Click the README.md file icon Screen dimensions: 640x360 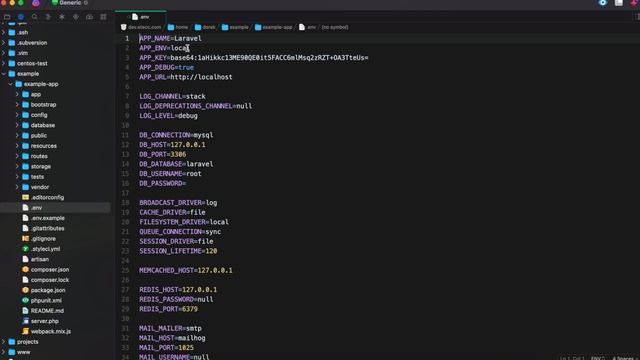tap(25, 311)
